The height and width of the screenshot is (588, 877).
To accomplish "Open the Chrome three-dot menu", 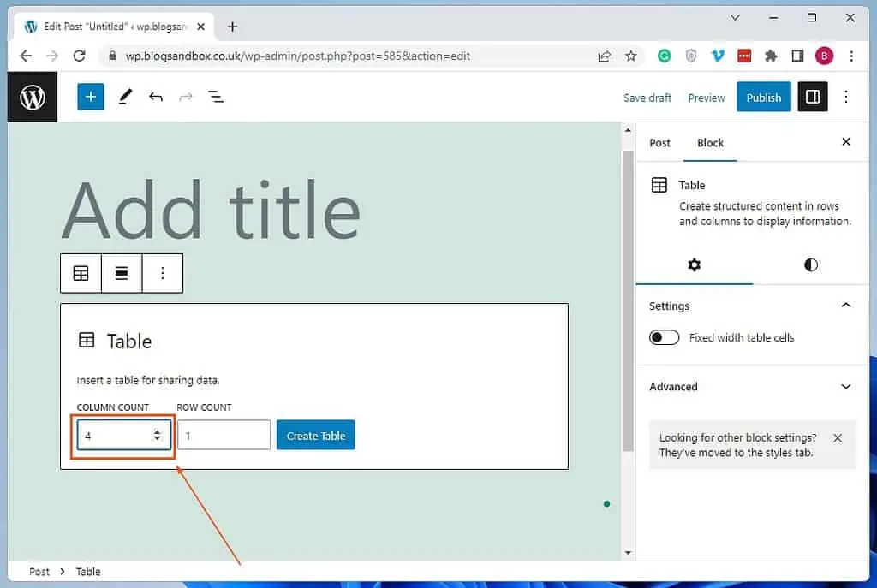I will click(x=851, y=56).
